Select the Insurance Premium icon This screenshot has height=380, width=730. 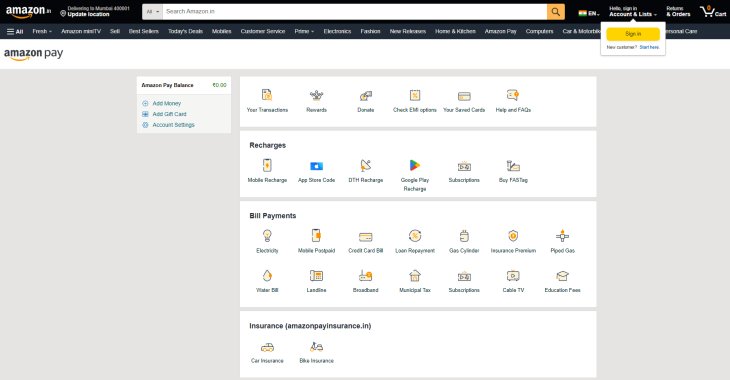[x=513, y=236]
